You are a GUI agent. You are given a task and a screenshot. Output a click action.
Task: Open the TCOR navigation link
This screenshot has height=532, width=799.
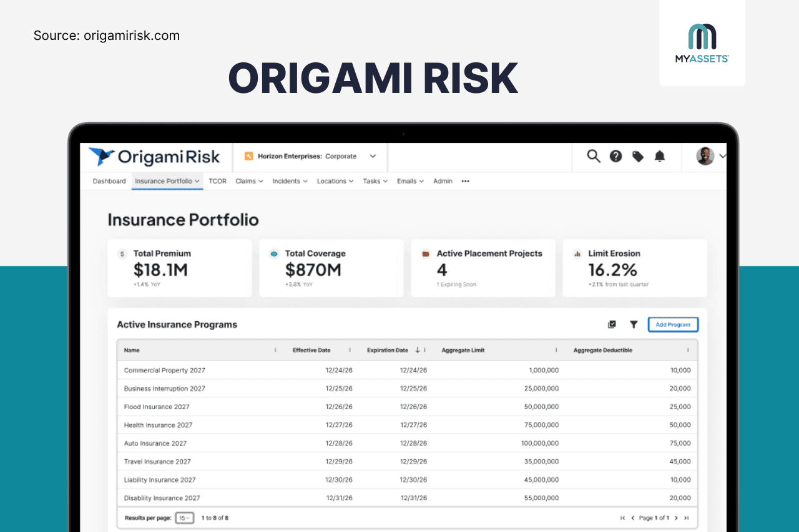coord(217,181)
